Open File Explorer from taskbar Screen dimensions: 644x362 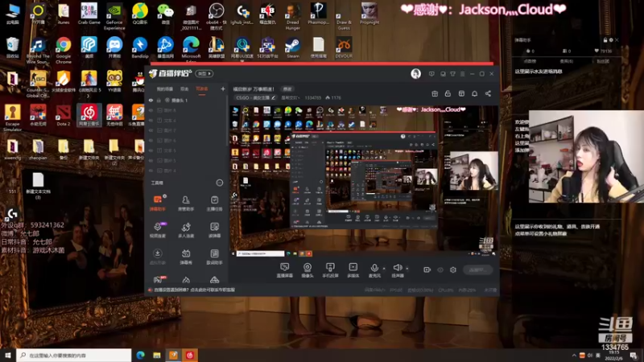pyautogui.click(x=157, y=356)
